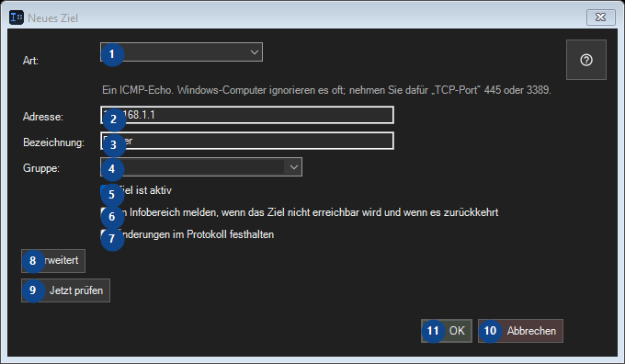Toggle the 'Änderungen im Protokoll festhalten' checkbox
Viewport: 625px width, 364px height.
[x=106, y=234]
